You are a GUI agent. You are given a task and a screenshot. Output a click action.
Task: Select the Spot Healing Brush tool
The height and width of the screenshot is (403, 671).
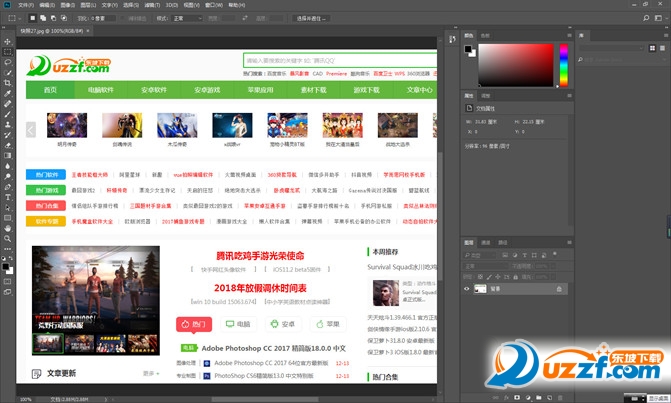pyautogui.click(x=7, y=104)
